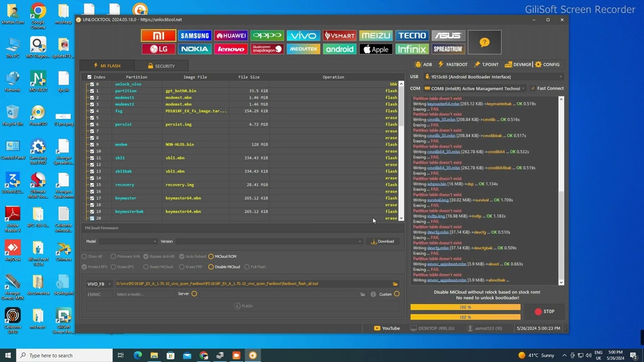This screenshot has height=362, width=644.
Task: Select the Mi Xiaomi brand icon
Action: tap(158, 36)
